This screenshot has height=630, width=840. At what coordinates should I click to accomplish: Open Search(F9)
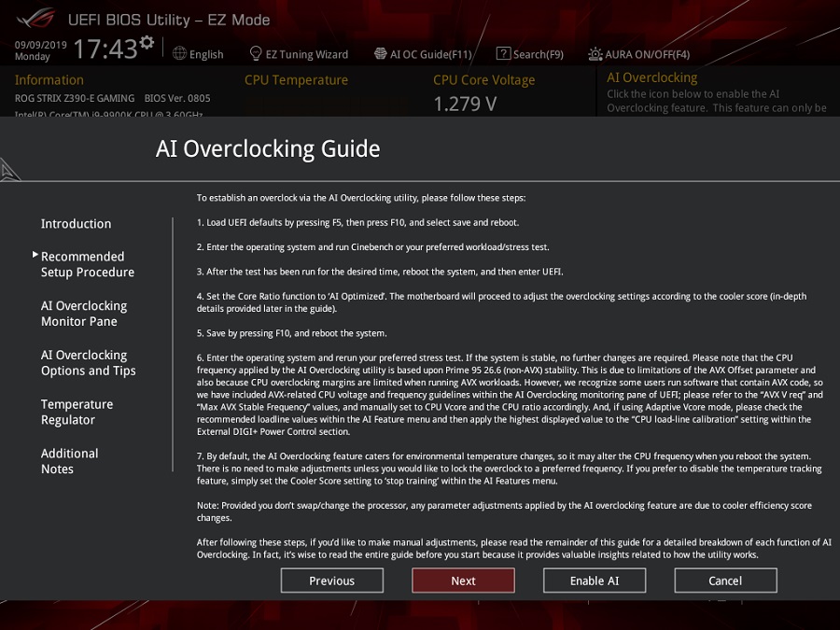pyautogui.click(x=539, y=54)
